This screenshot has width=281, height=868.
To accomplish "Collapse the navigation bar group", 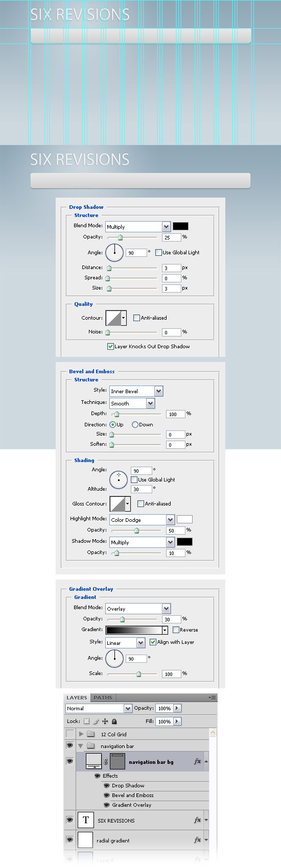I will [x=81, y=746].
